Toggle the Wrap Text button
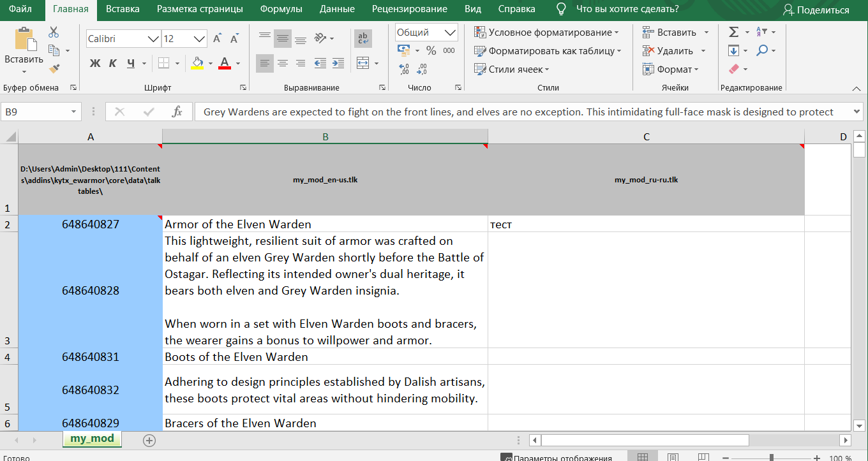The image size is (868, 461). [x=363, y=39]
